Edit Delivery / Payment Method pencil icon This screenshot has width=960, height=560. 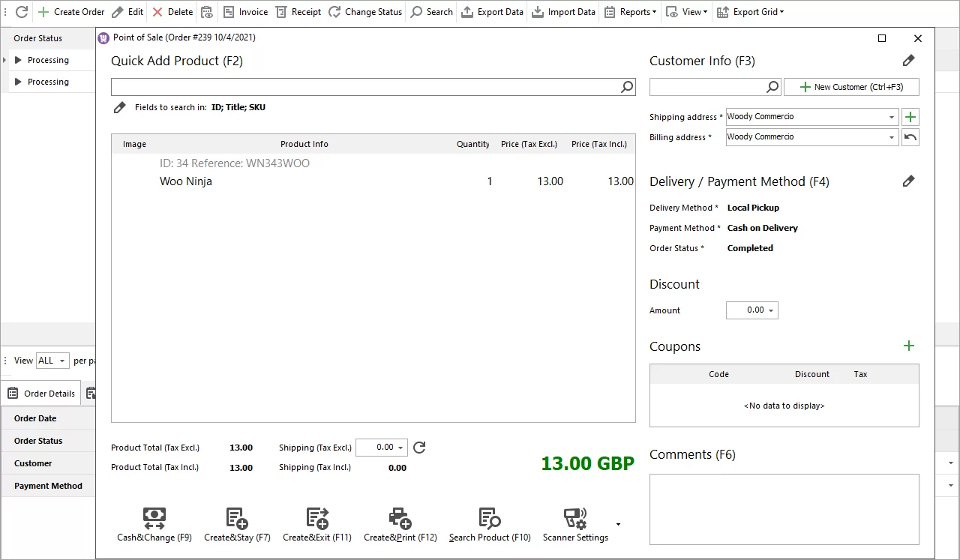click(x=908, y=181)
